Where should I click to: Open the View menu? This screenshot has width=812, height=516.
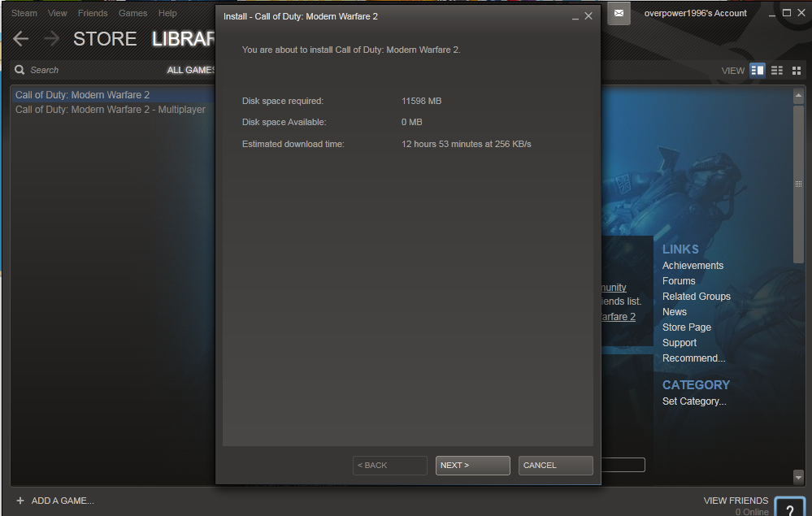tap(58, 13)
